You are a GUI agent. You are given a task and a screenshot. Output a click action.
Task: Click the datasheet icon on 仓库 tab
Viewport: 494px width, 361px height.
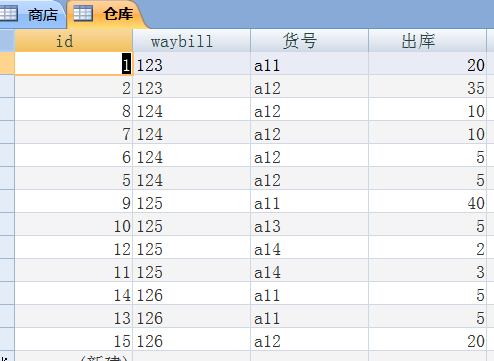(83, 13)
